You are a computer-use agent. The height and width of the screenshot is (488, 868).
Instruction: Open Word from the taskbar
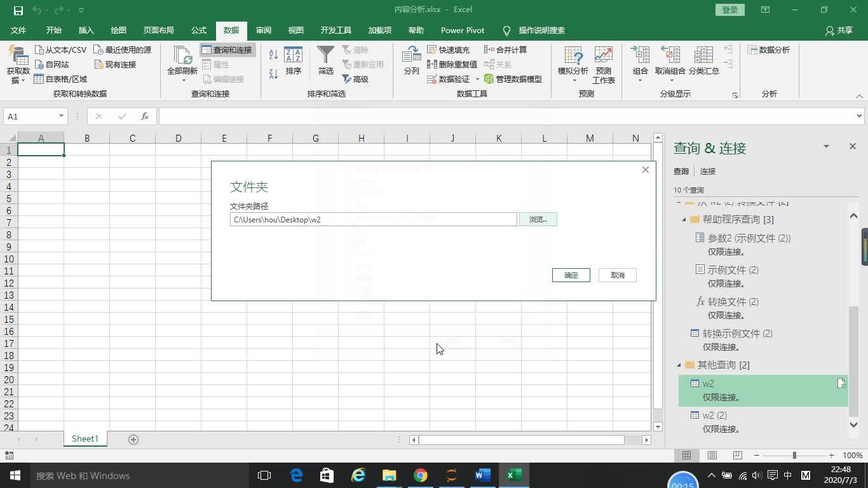tap(482, 475)
